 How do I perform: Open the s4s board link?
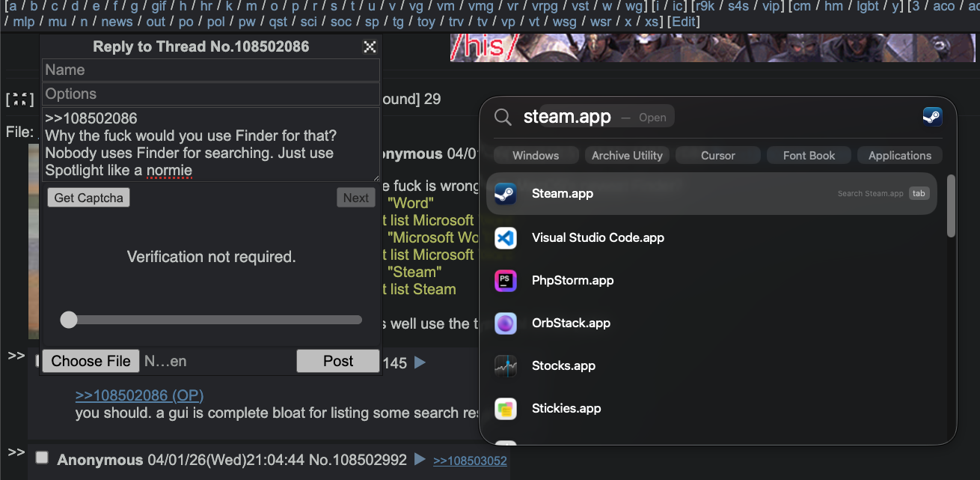coord(738,6)
